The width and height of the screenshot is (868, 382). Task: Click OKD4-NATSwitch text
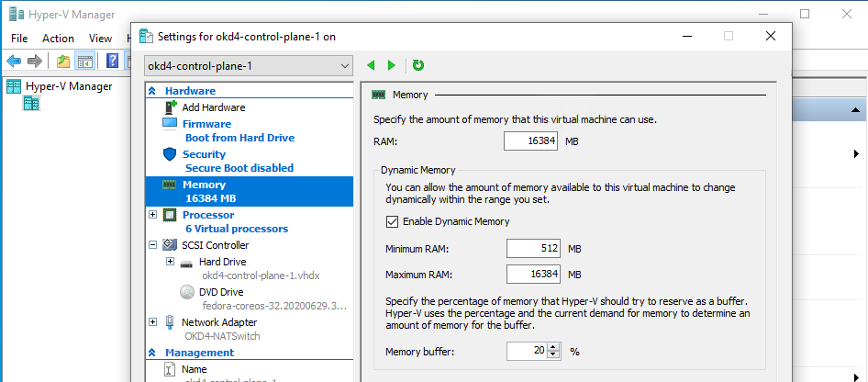(222, 336)
